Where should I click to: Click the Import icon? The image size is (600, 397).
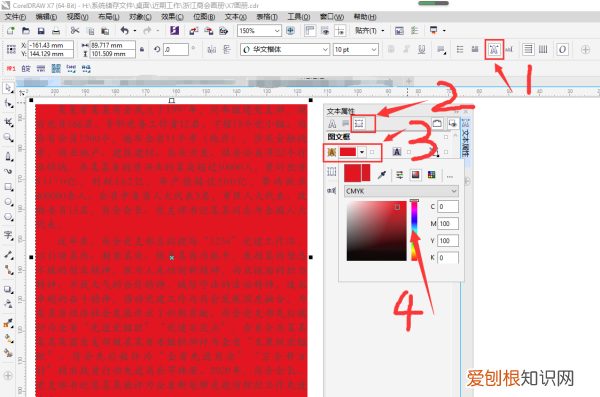coord(194,31)
